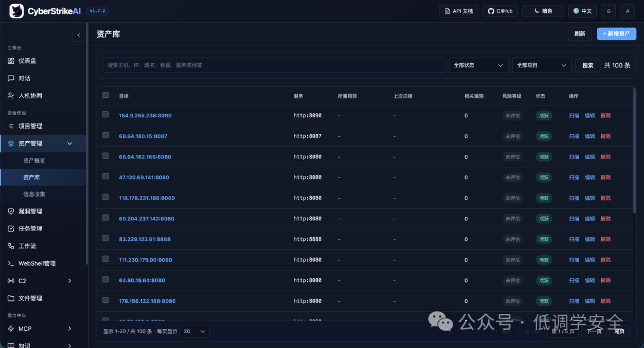Collapse the sidebar with the arrow button

pyautogui.click(x=79, y=35)
